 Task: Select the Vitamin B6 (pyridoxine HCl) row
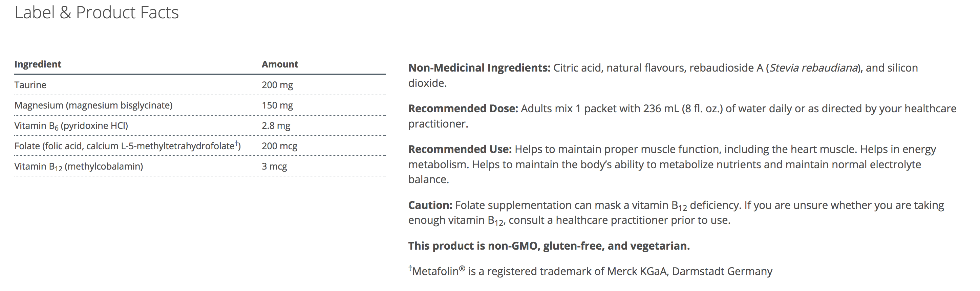[x=71, y=126]
